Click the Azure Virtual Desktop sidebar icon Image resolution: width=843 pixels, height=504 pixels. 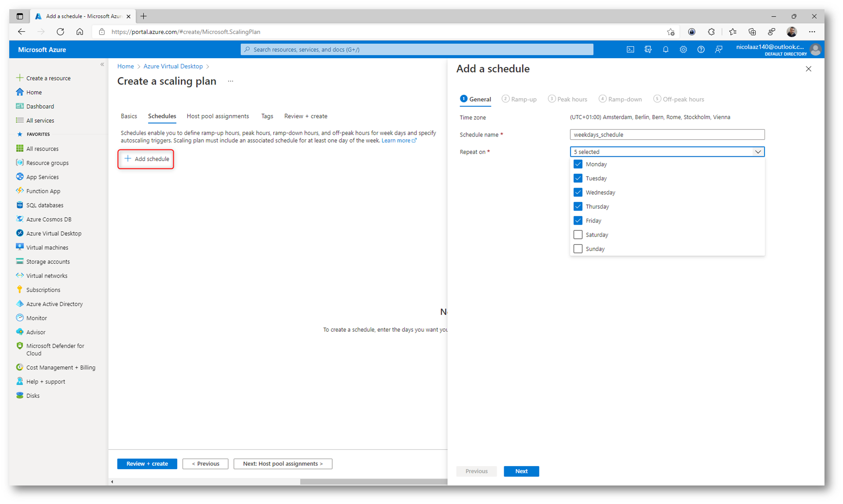click(x=19, y=233)
